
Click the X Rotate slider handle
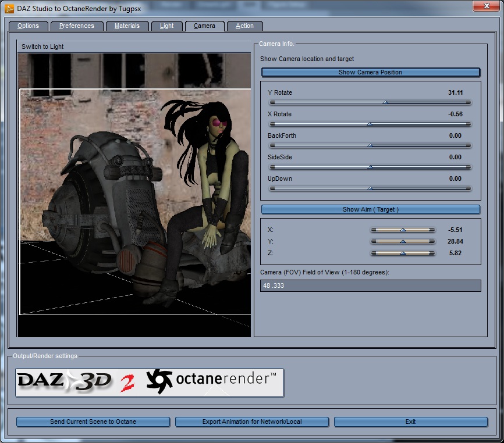(x=370, y=124)
